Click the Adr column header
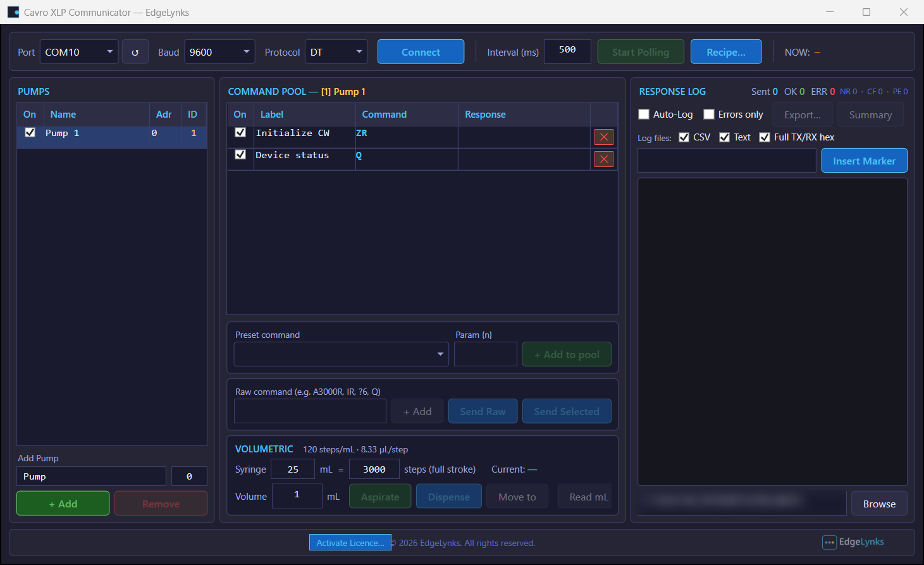 pyautogui.click(x=164, y=115)
